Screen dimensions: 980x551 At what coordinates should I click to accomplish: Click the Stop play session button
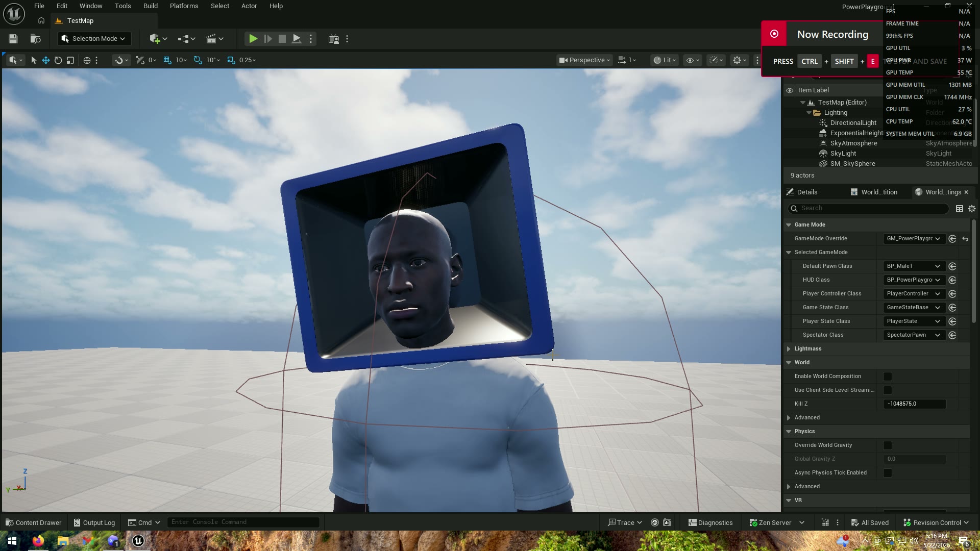click(x=282, y=39)
